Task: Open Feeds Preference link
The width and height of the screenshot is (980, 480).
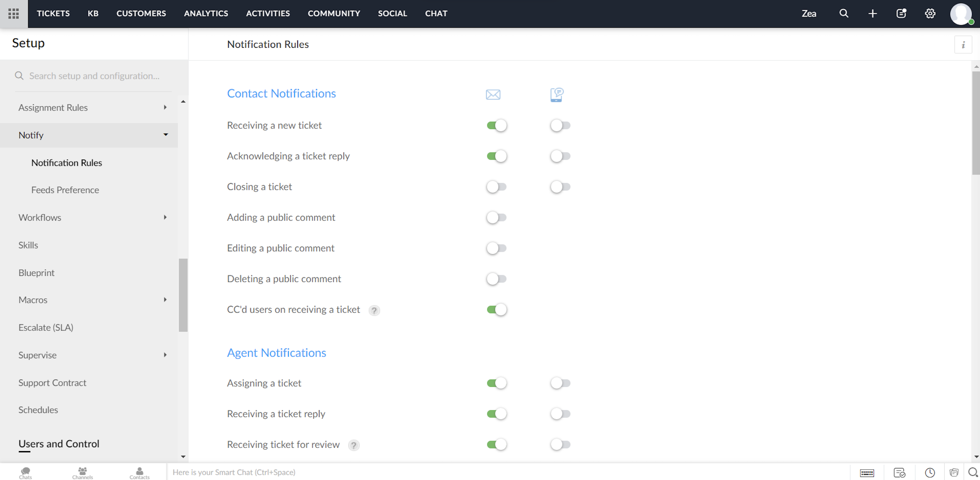Action: click(x=65, y=190)
